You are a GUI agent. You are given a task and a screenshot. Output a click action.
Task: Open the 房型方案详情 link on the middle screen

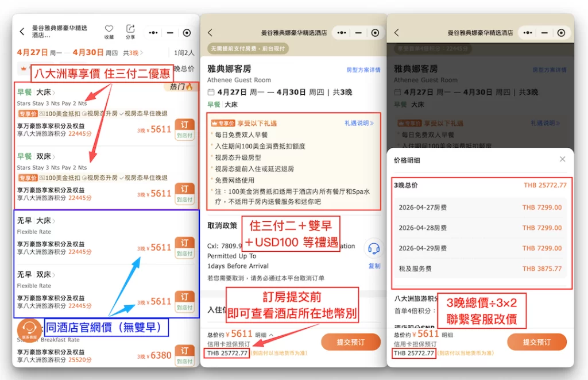pyautogui.click(x=363, y=70)
